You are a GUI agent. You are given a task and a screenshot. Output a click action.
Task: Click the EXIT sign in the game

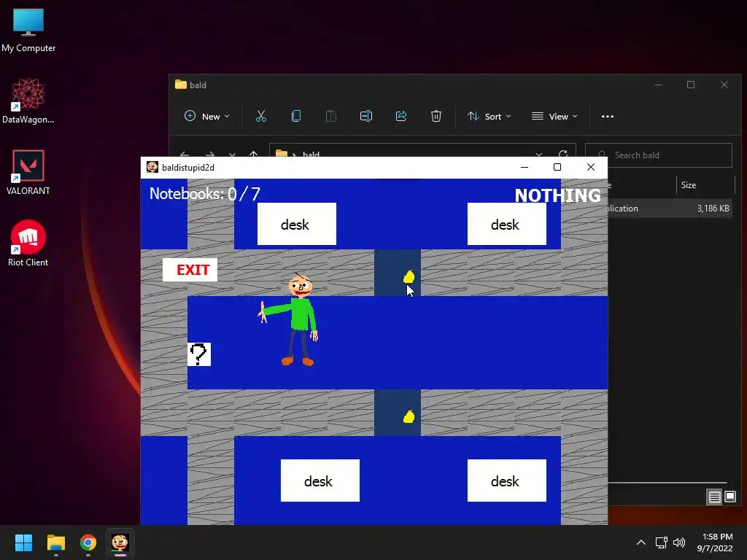(190, 270)
